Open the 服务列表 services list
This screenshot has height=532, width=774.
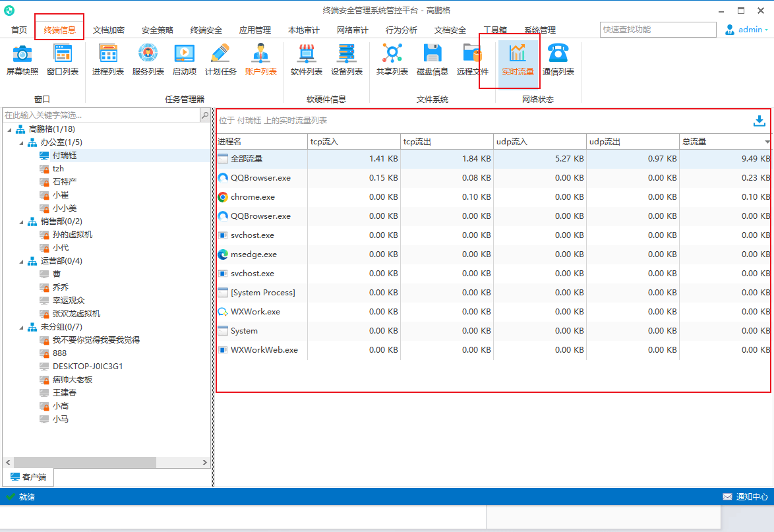148,60
